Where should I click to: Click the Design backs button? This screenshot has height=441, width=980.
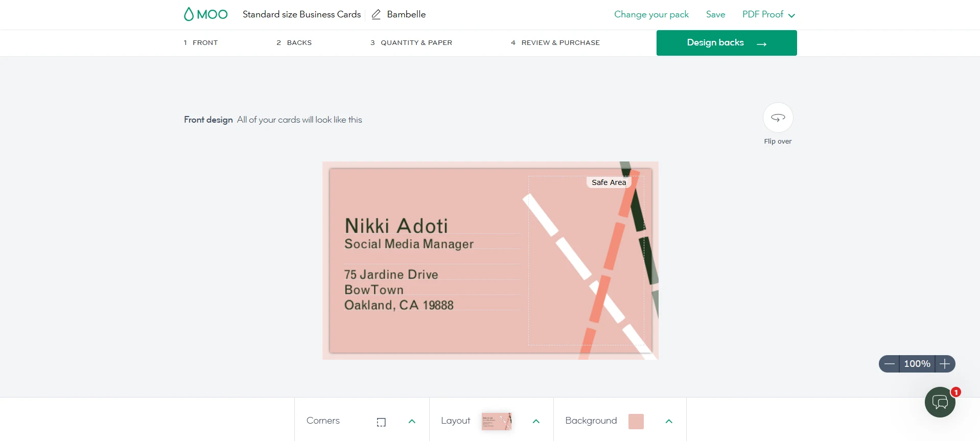(x=727, y=43)
